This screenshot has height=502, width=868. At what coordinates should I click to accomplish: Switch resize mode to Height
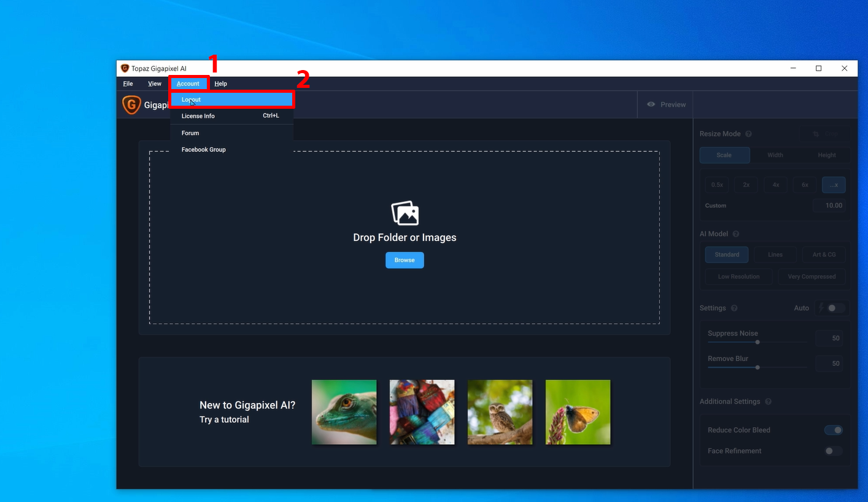(826, 155)
